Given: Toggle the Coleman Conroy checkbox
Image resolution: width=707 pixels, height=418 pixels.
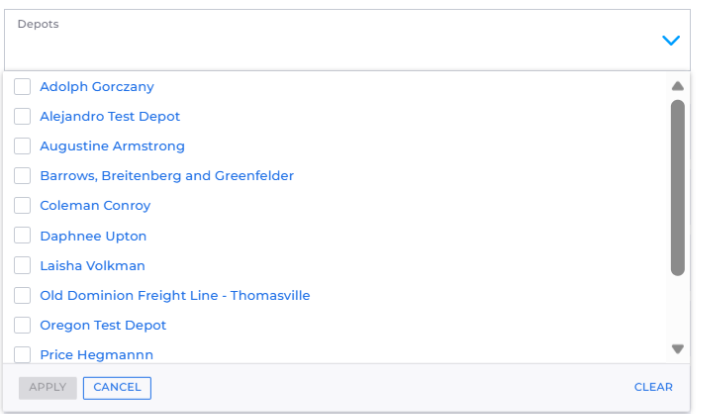Looking at the screenshot, I should click(22, 205).
